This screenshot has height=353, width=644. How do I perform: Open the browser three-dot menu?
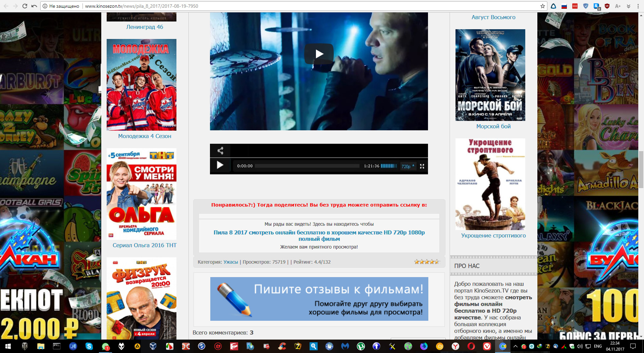[x=638, y=6]
